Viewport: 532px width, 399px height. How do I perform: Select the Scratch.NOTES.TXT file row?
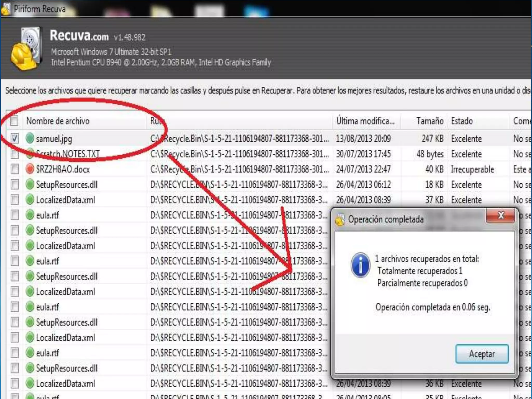click(x=68, y=154)
